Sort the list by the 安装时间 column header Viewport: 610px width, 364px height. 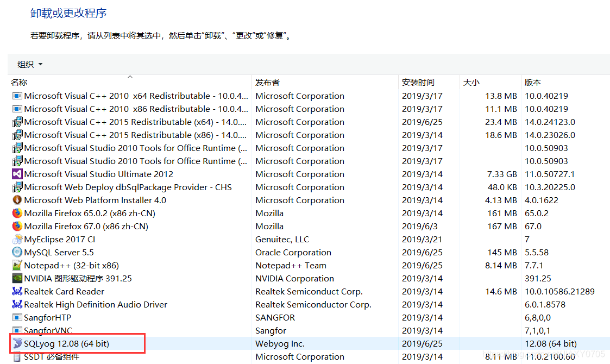click(418, 82)
